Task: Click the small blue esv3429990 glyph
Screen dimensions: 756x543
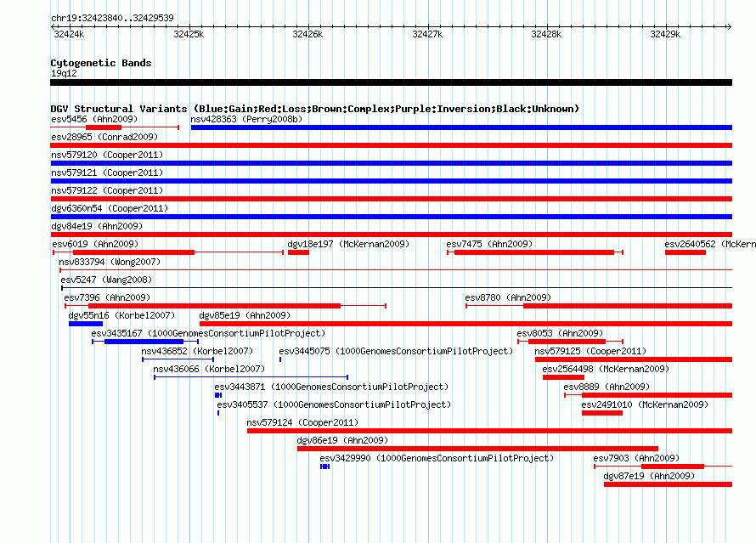Action: click(325, 467)
